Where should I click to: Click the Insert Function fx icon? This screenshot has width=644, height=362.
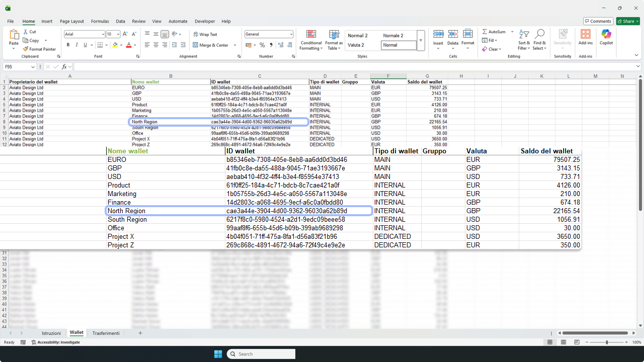click(x=64, y=66)
